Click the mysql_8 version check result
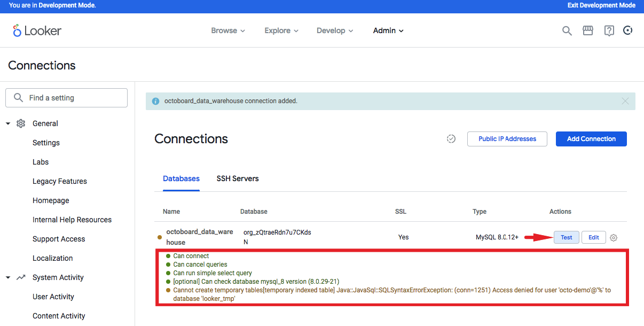Image resolution: width=644 pixels, height=326 pixels. 256,282
